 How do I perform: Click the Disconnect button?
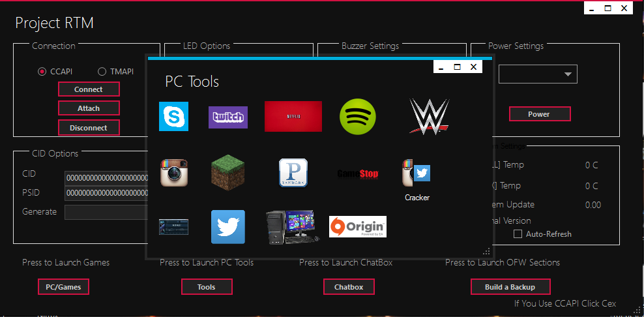pos(89,128)
